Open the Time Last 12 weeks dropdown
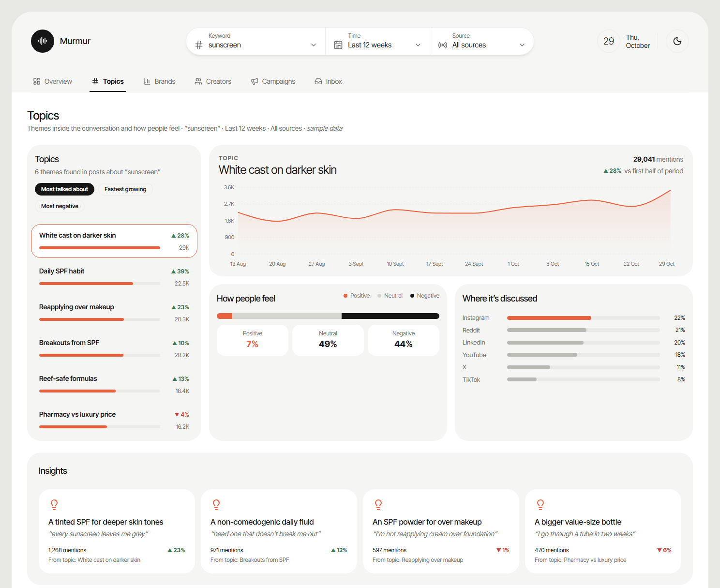The width and height of the screenshot is (720, 588). 378,41
